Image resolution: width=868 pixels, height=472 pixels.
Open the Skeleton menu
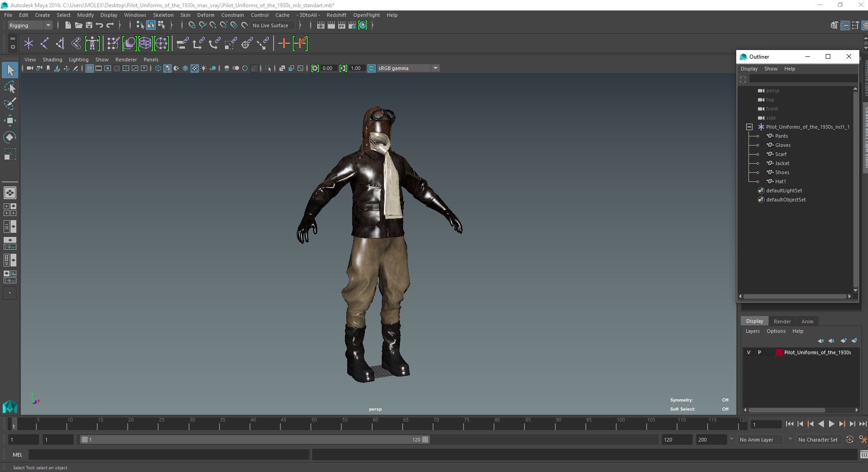point(163,15)
